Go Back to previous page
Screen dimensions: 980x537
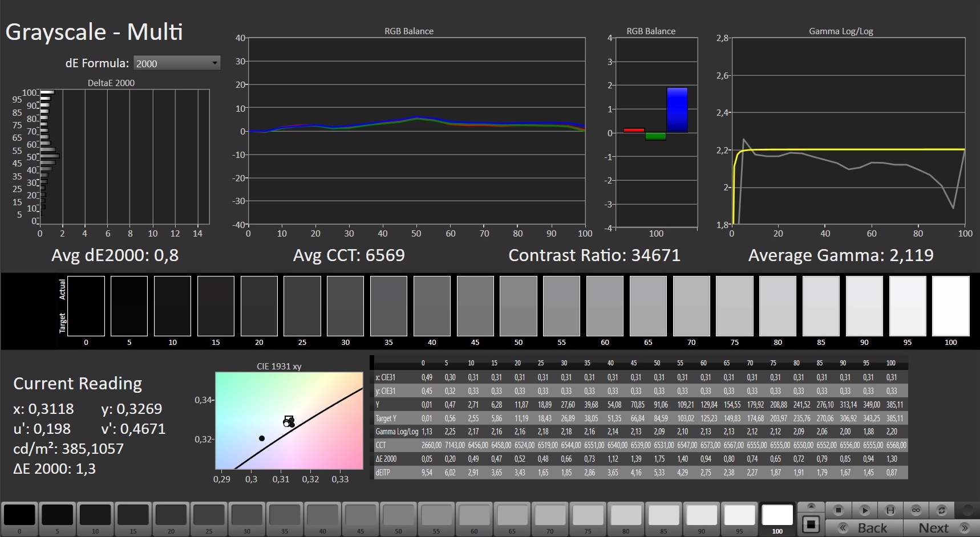865,528
